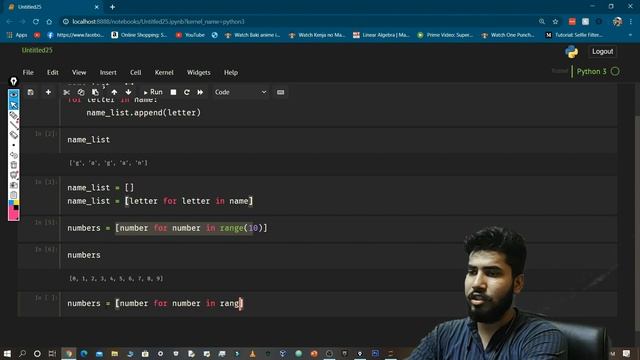Close the Untitled25 browser tab

pyautogui.click(x=97, y=7)
